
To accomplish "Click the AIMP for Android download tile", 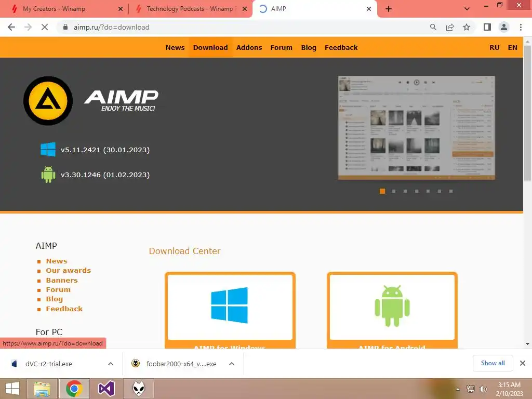I will (392, 310).
